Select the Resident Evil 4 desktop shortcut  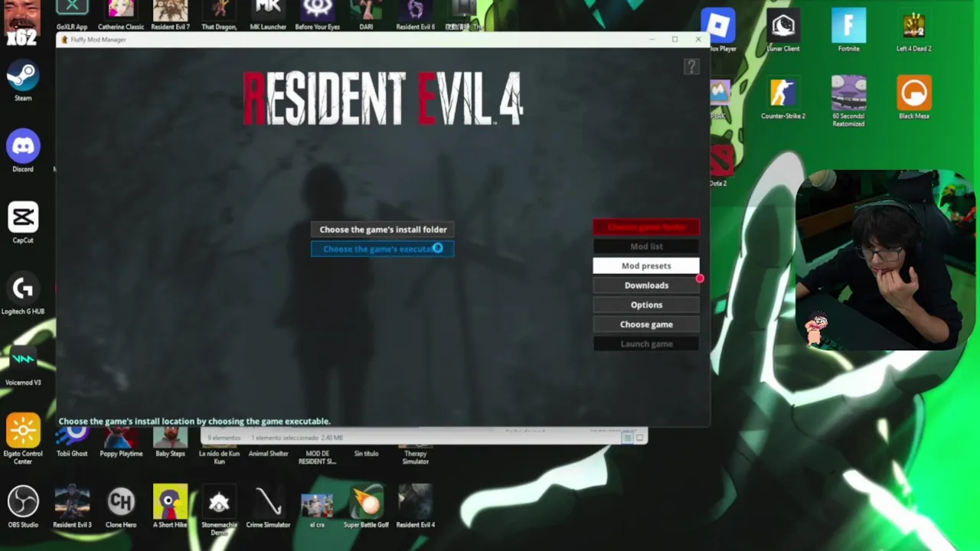415,507
